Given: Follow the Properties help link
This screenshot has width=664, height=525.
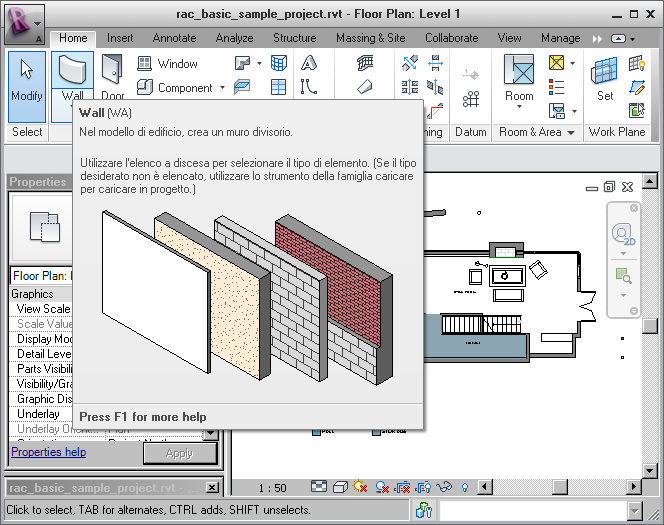Looking at the screenshot, I should (x=49, y=452).
